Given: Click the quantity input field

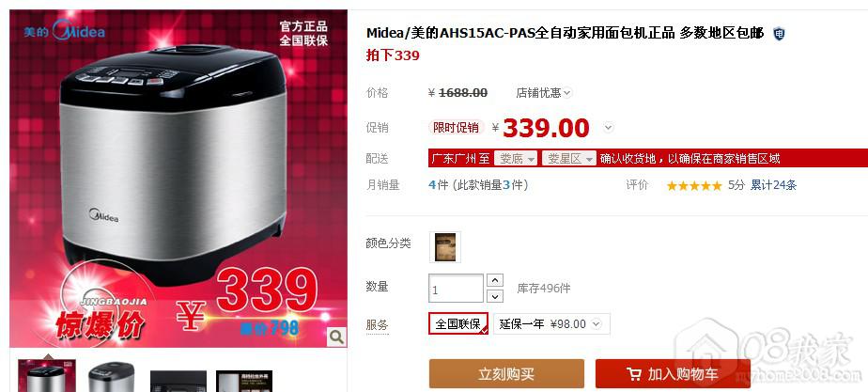Looking at the screenshot, I should pos(457,289).
